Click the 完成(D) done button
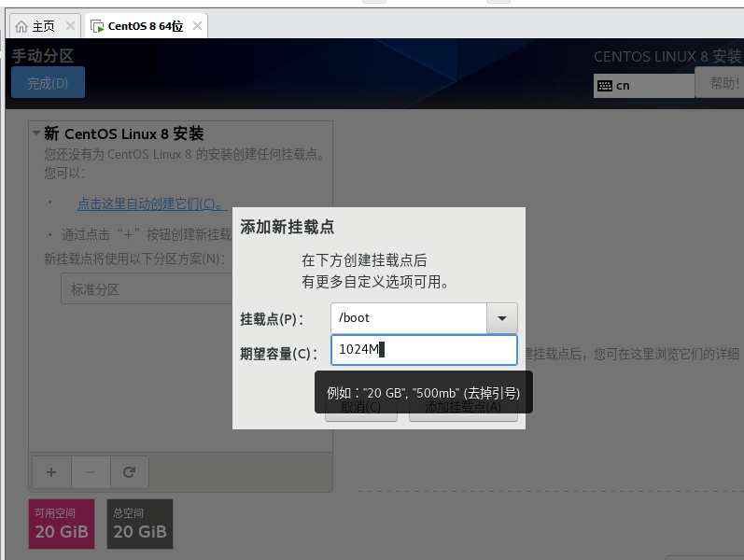Image resolution: width=744 pixels, height=560 pixels. (x=48, y=82)
